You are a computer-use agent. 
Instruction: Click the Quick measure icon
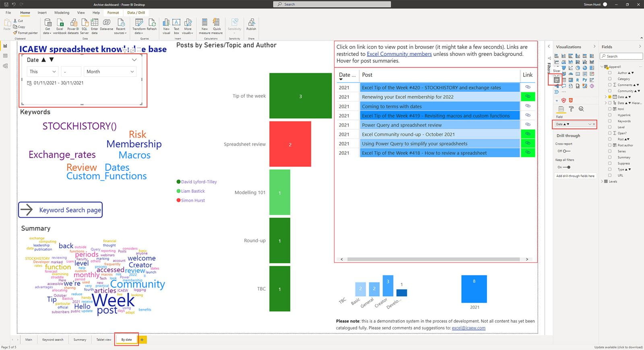217,25
